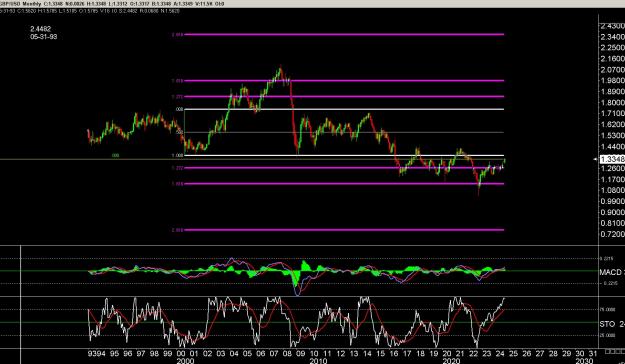
Task: Click the 1.8000 price axis label
Action: [613, 102]
